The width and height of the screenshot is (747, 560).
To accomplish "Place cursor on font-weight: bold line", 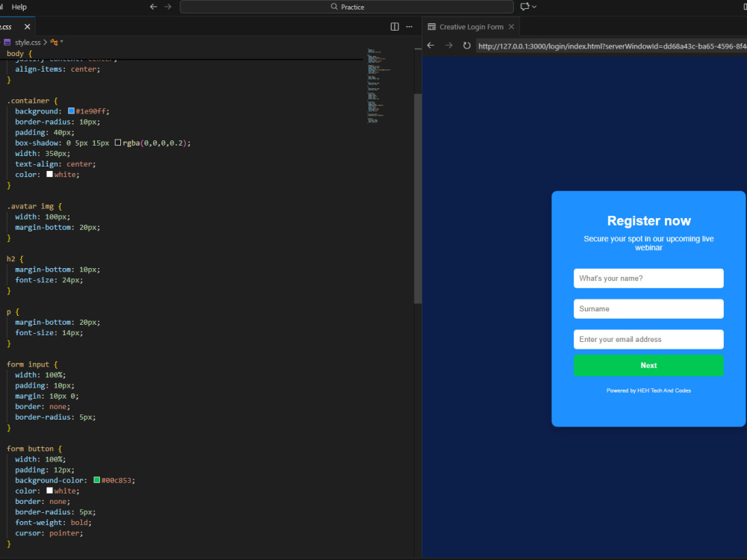I will pyautogui.click(x=53, y=523).
